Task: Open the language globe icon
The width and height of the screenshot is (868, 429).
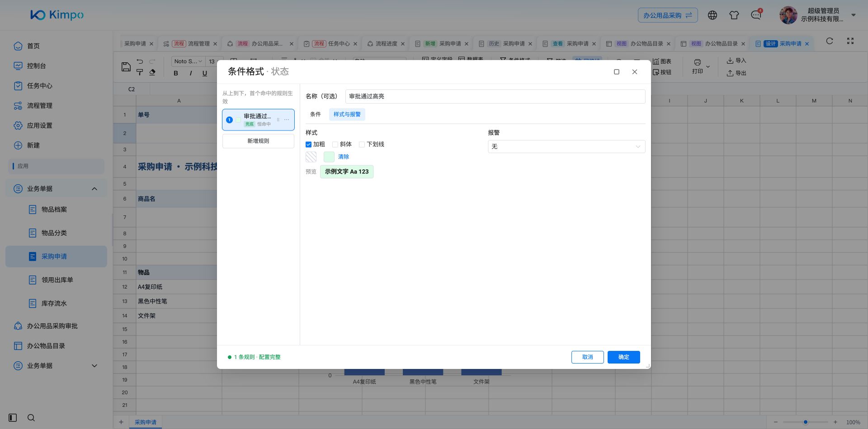Action: pos(712,15)
